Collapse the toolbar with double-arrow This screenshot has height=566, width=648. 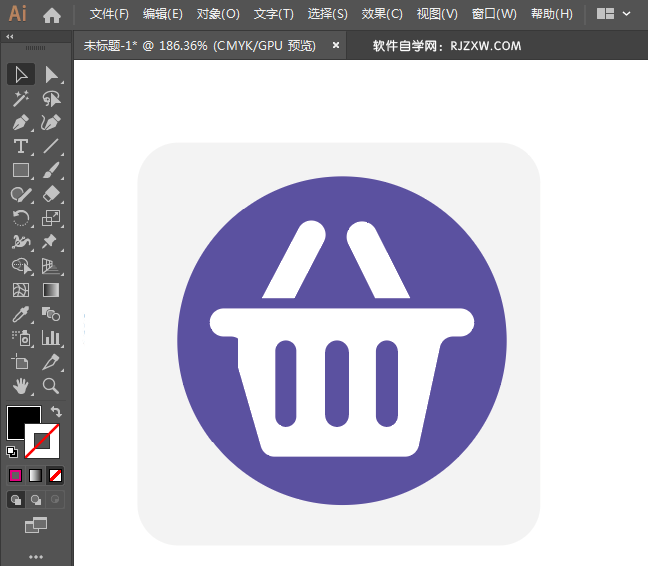pyautogui.click(x=10, y=36)
